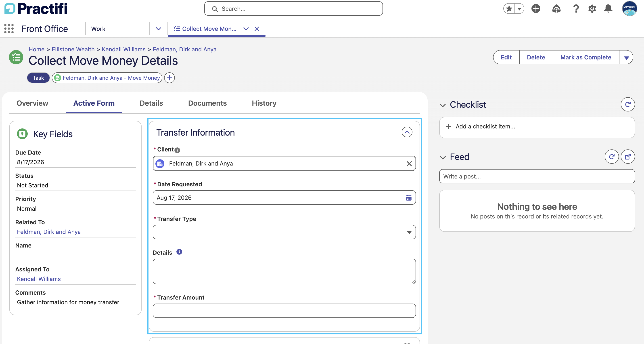Screen dimensions: 644x344
Task: Open the user profile avatar
Action: click(x=629, y=9)
